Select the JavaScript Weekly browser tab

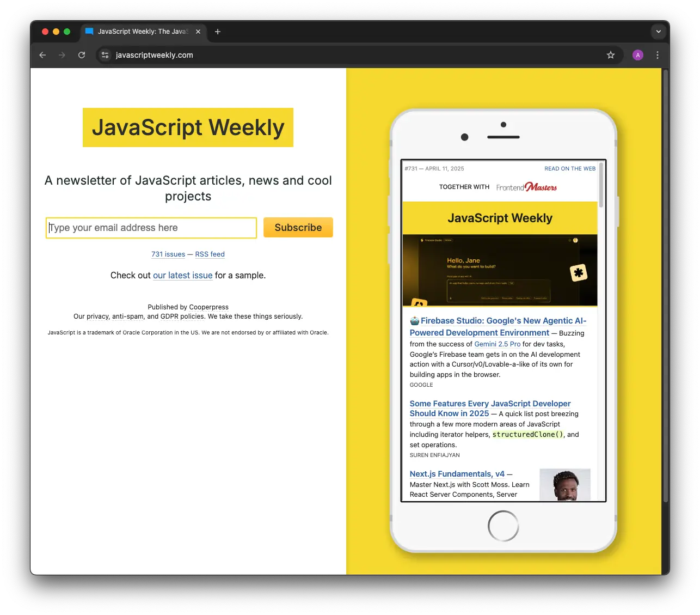(x=143, y=32)
